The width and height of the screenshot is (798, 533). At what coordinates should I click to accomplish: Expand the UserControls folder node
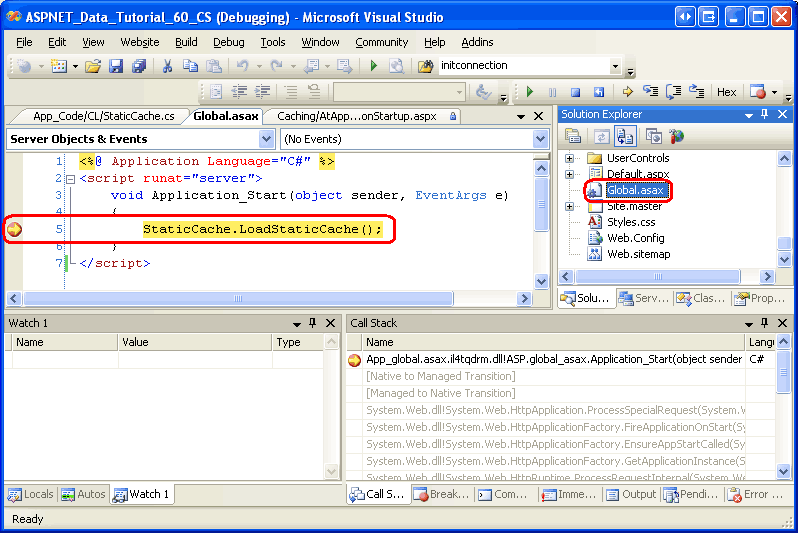click(570, 158)
